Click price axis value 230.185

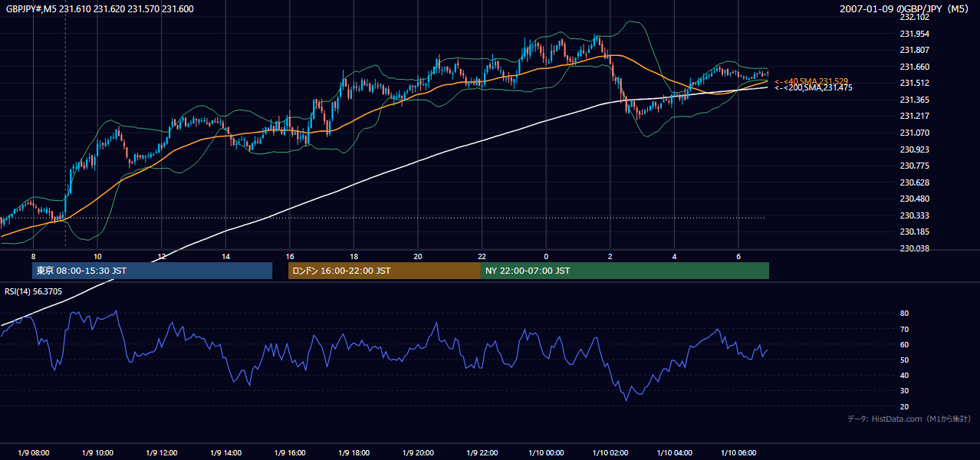915,232
